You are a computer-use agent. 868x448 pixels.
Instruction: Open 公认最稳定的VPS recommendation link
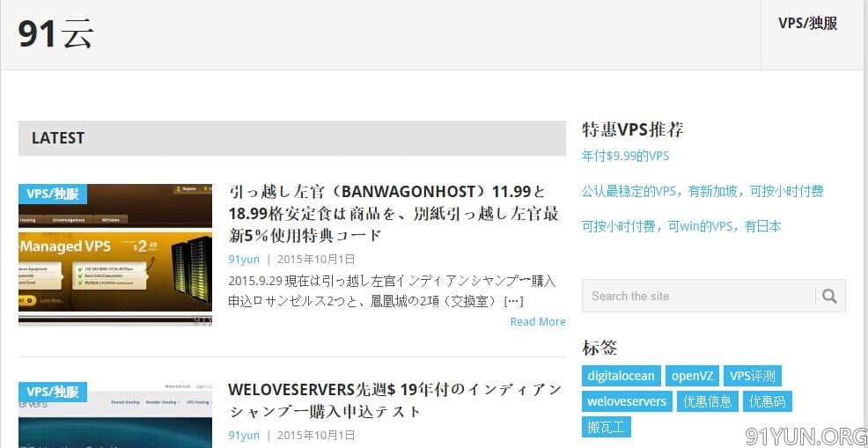(702, 192)
